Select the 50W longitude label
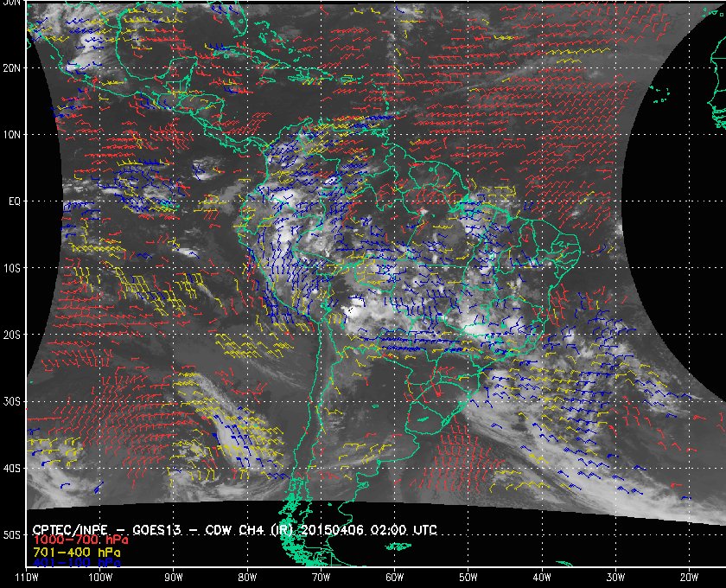Screen dimensions: 726x588 (468, 578)
